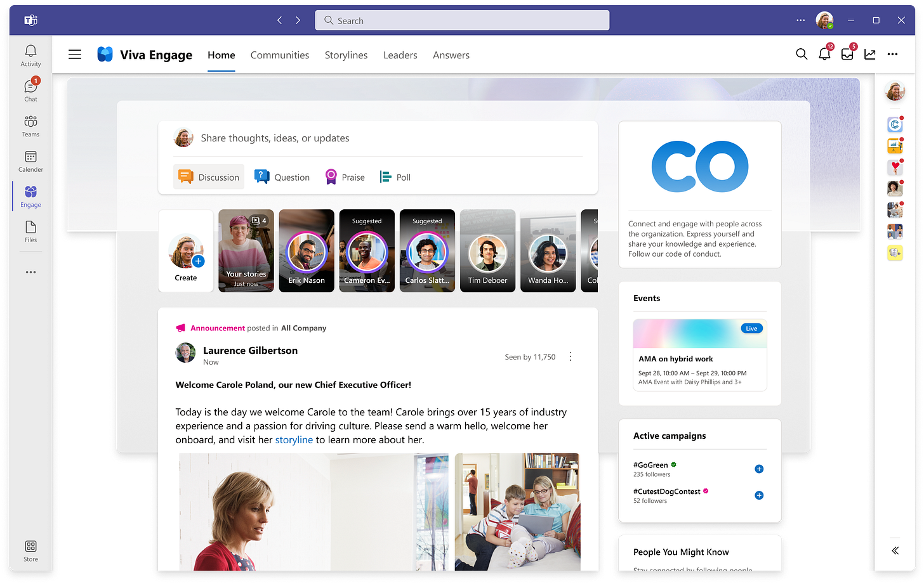The height and width of the screenshot is (584, 924).
Task: Click the Search bar at the top
Action: coord(461,20)
